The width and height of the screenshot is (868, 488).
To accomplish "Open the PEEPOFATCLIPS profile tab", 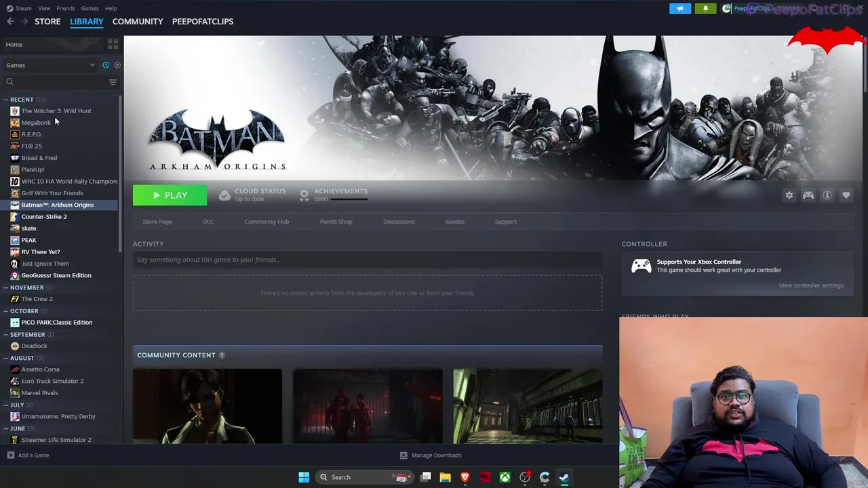I will point(203,22).
